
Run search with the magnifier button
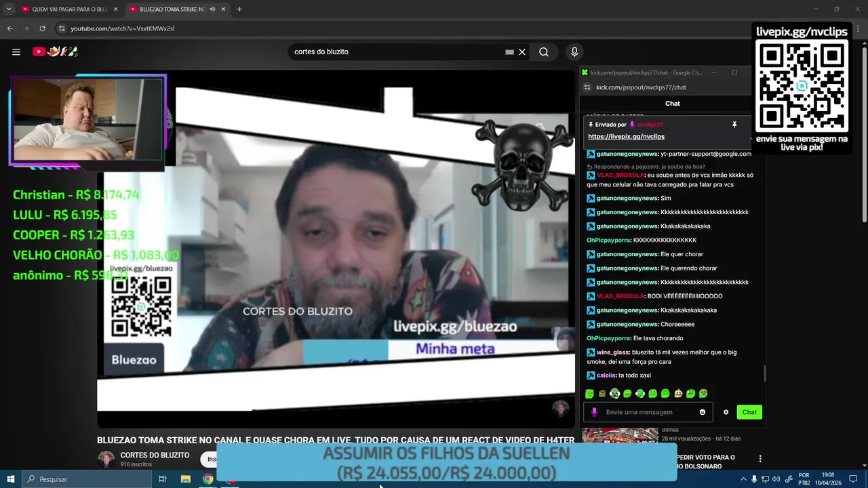pyautogui.click(x=544, y=52)
